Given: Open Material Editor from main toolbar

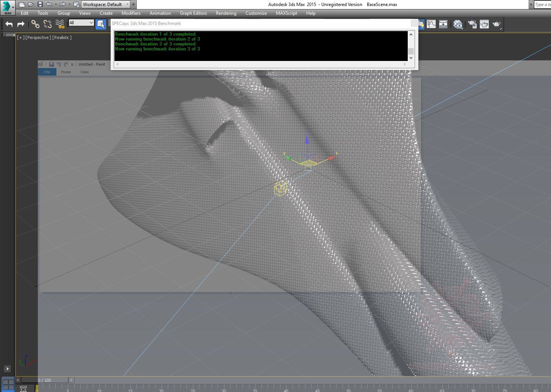Looking at the screenshot, I should pos(458,24).
